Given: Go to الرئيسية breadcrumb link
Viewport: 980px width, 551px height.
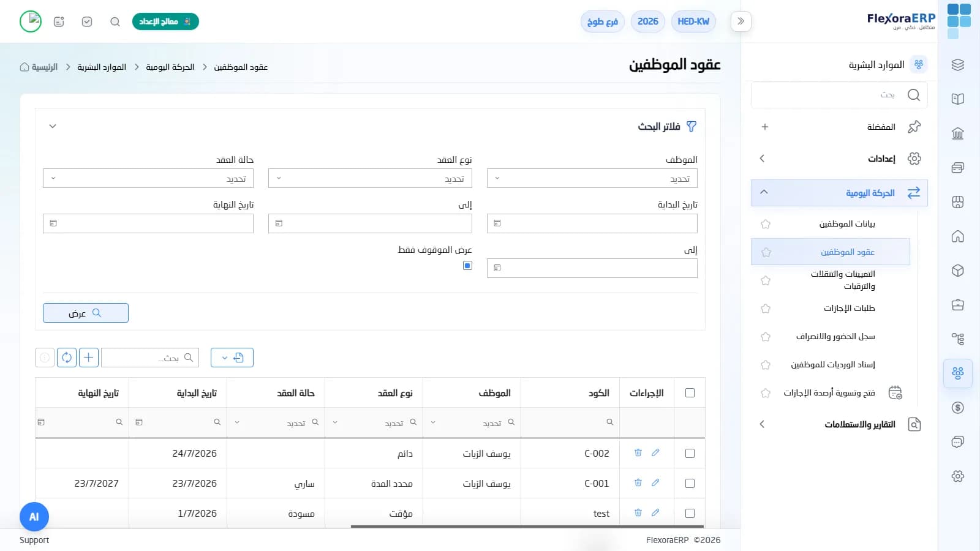Looking at the screenshot, I should tap(39, 67).
